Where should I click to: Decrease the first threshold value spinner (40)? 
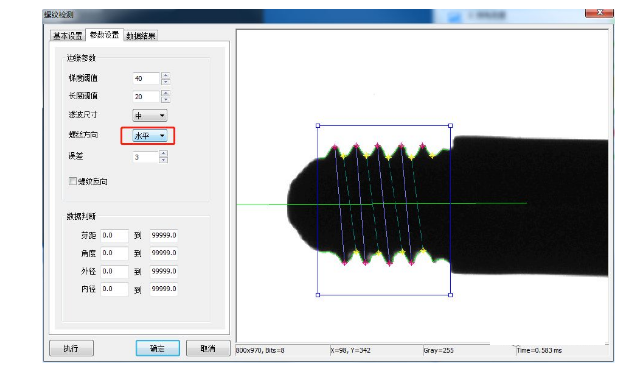click(x=165, y=81)
